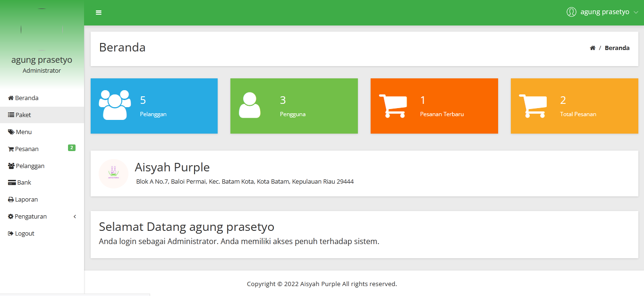
Task: Click the Logout icon in the sidebar
Action: 10,233
